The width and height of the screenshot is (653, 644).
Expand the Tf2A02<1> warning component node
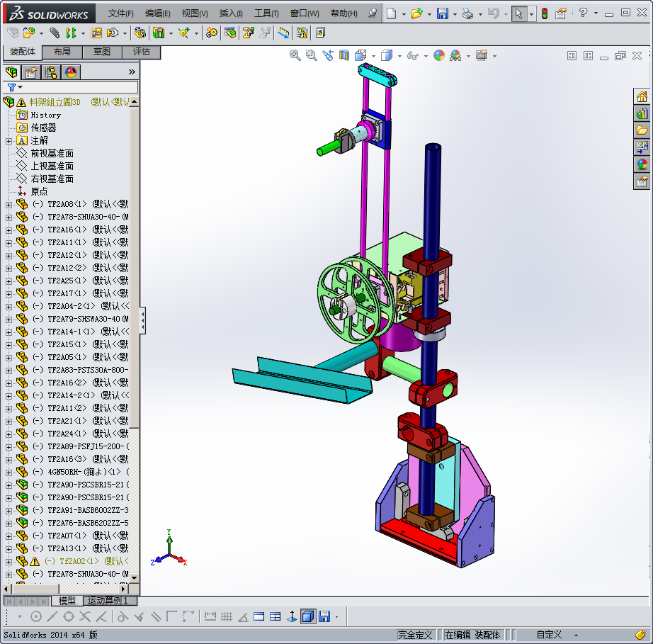(x=8, y=562)
